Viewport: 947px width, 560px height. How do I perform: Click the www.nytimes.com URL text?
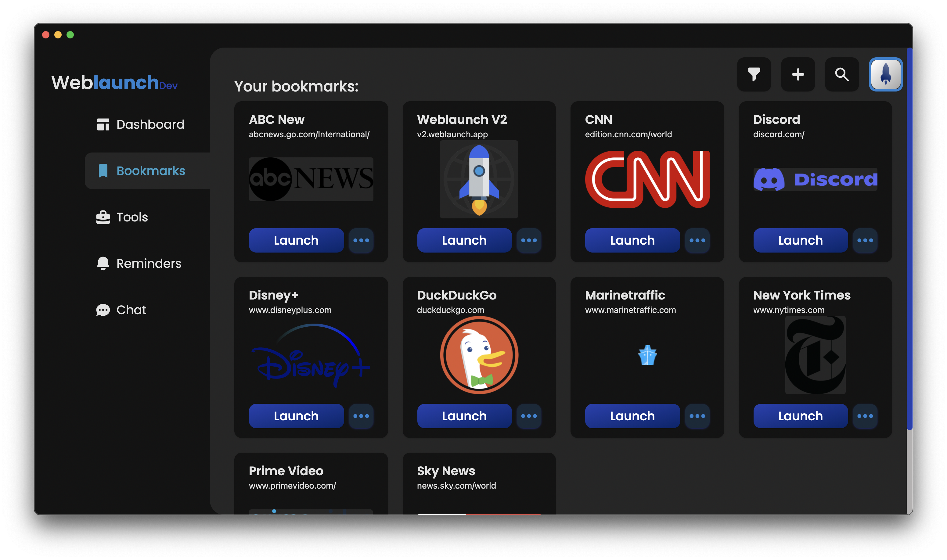(x=789, y=310)
